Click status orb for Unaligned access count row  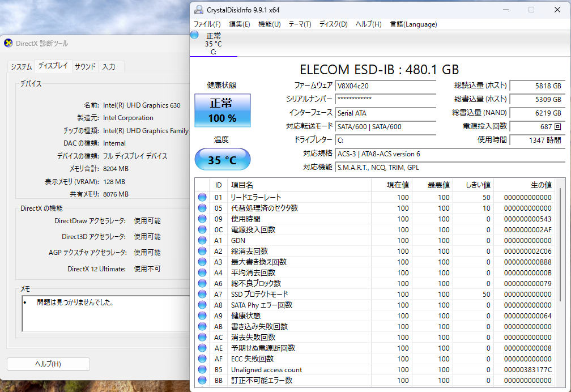pyautogui.click(x=202, y=369)
